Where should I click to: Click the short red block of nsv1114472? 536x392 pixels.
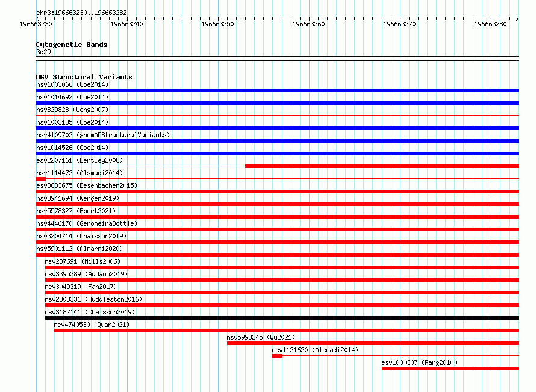[41, 179]
